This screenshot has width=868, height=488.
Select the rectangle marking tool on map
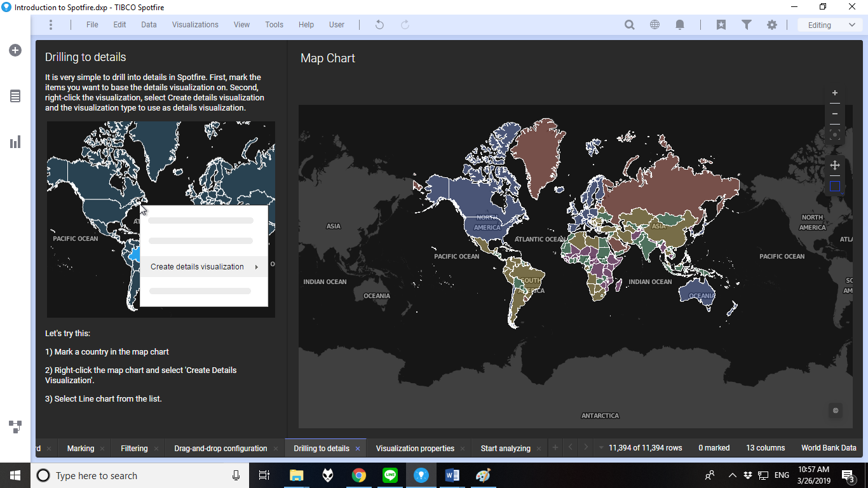pyautogui.click(x=835, y=186)
